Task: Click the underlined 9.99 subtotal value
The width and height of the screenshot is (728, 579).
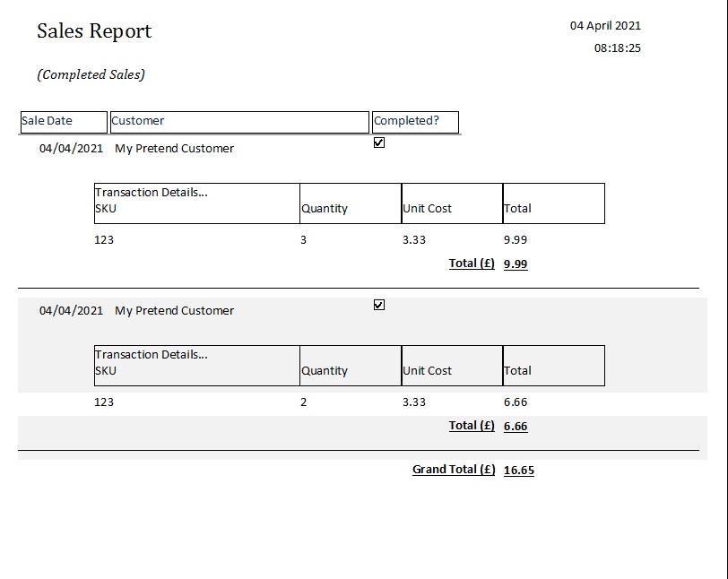Action: pos(516,264)
